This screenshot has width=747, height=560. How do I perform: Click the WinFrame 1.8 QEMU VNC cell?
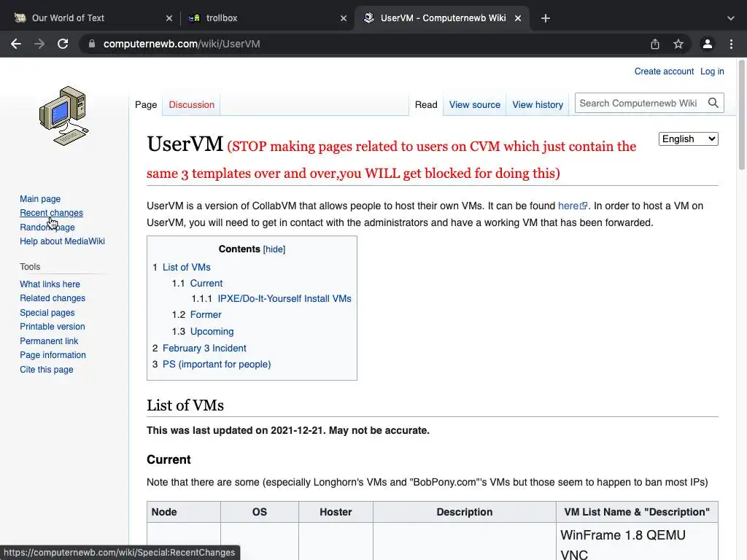coord(637,542)
